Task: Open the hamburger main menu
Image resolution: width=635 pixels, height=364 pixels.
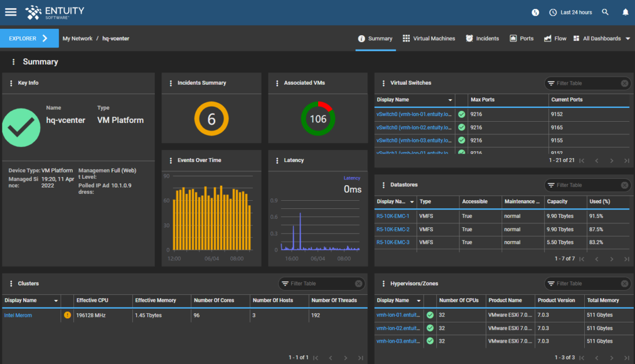Action: pyautogui.click(x=11, y=12)
